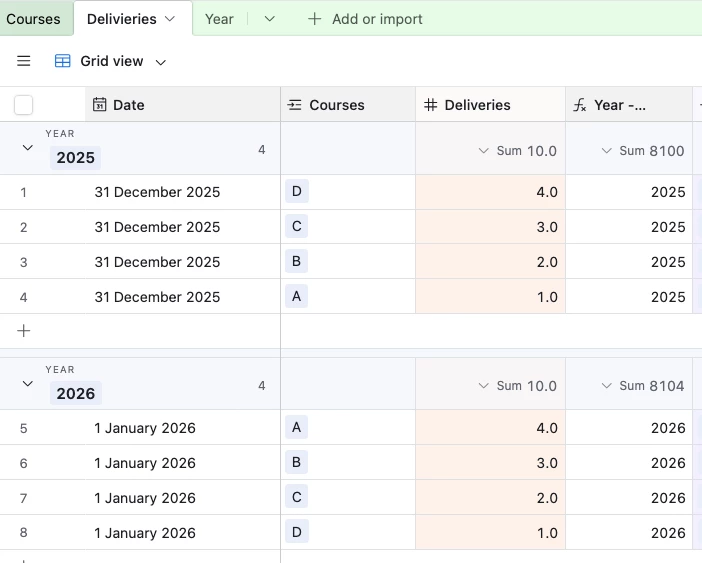Click the number hash icon beside Deliveries
The width and height of the screenshot is (702, 563).
[431, 105]
